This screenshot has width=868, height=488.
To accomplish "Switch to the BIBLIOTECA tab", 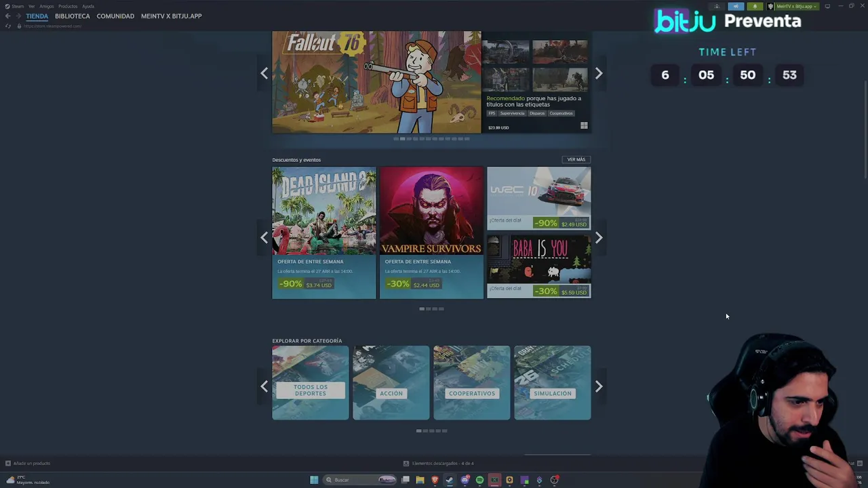I will 72,16.
